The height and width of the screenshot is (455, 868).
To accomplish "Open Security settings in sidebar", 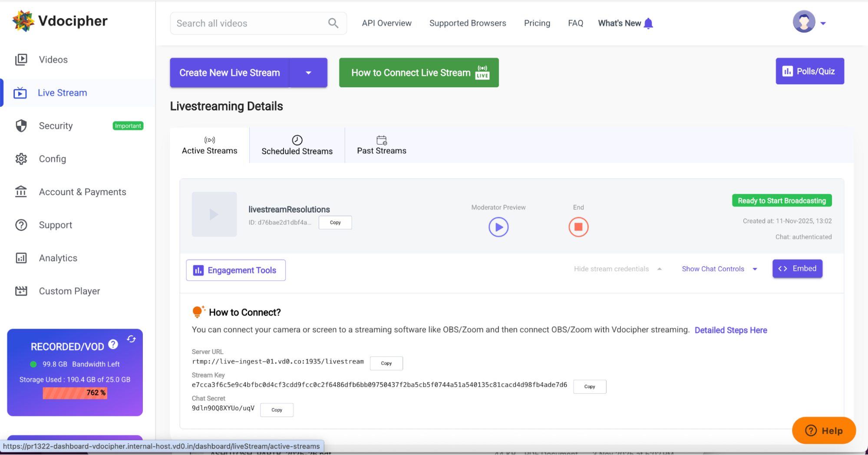I will point(56,126).
